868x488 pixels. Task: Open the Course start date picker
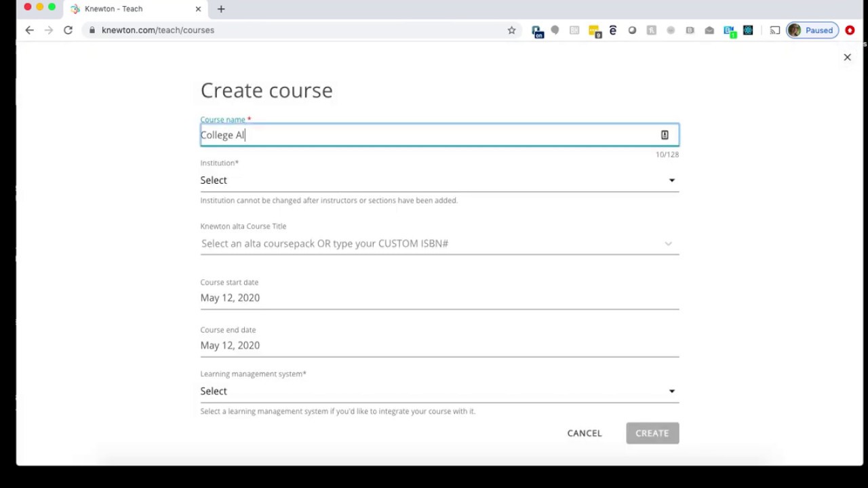(439, 298)
